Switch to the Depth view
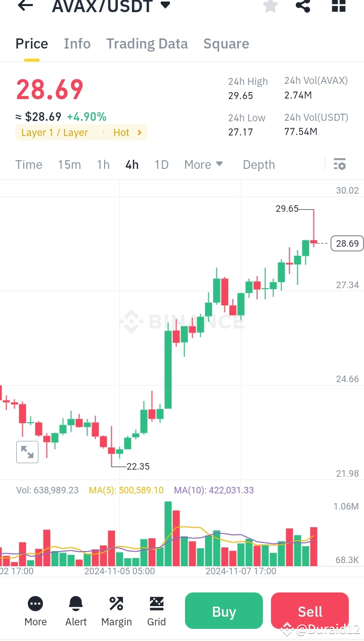The height and width of the screenshot is (641, 364). click(x=258, y=164)
